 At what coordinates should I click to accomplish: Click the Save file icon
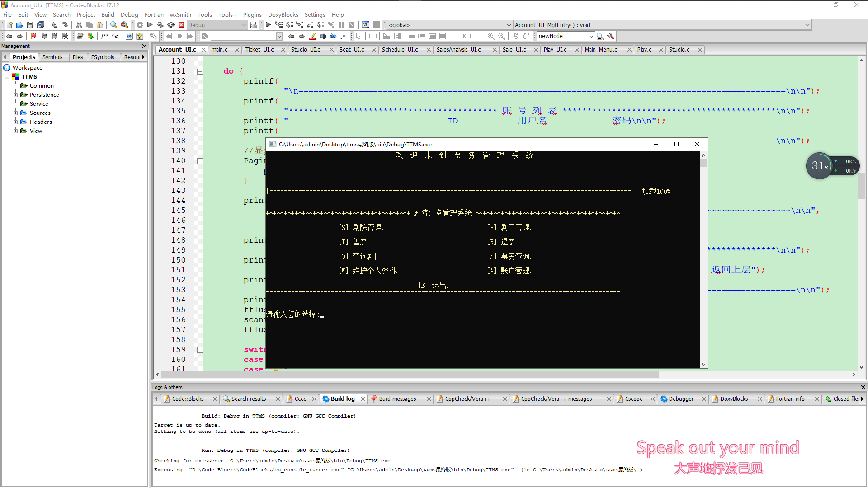(30, 25)
